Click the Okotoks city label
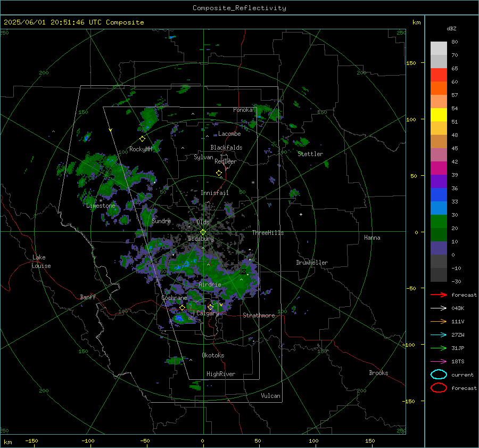The height and width of the screenshot is (448, 479). click(213, 355)
